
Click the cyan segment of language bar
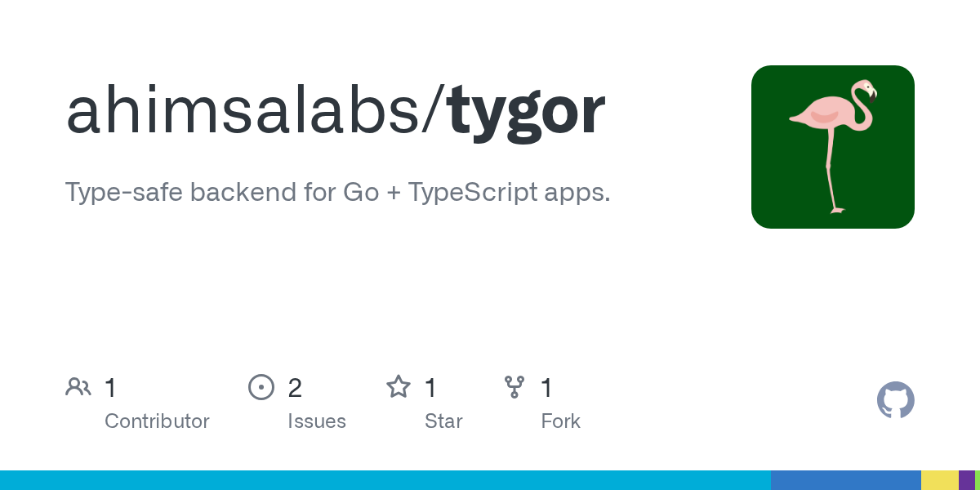[385, 480]
